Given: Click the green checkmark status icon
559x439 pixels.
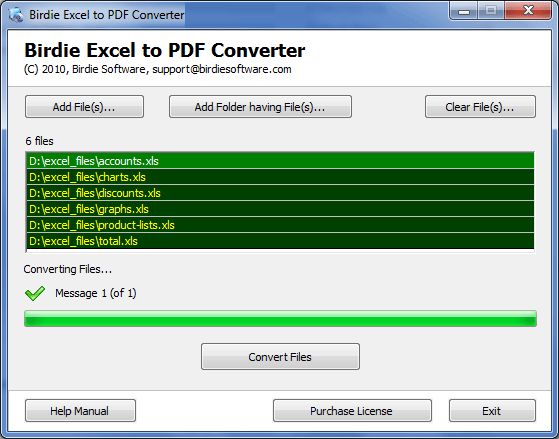Looking at the screenshot, I should point(35,293).
